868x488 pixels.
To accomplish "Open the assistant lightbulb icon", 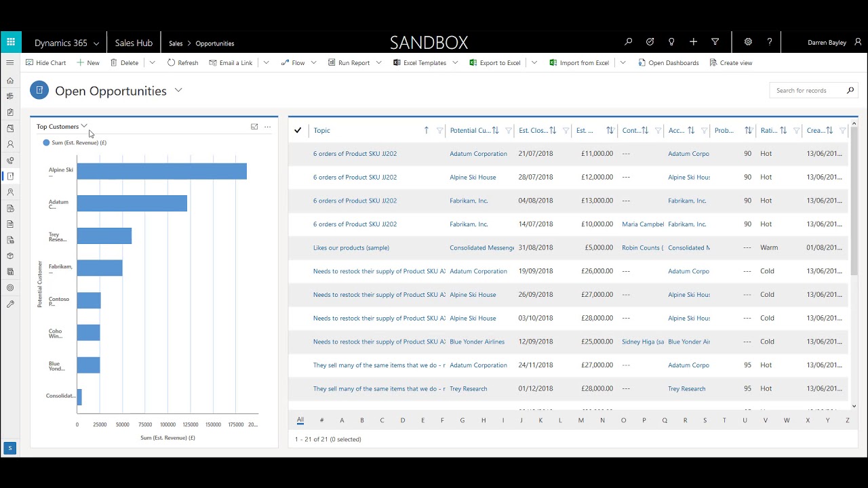I will pos(671,42).
